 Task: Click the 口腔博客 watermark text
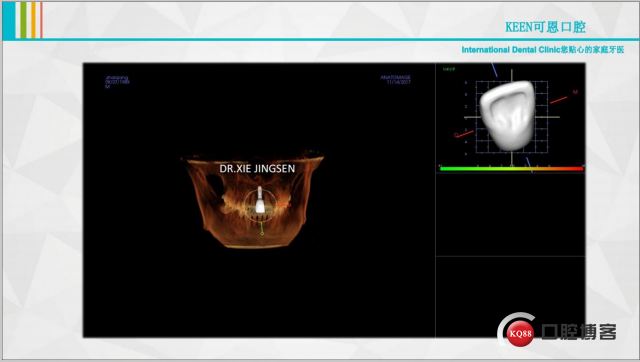pyautogui.click(x=579, y=332)
